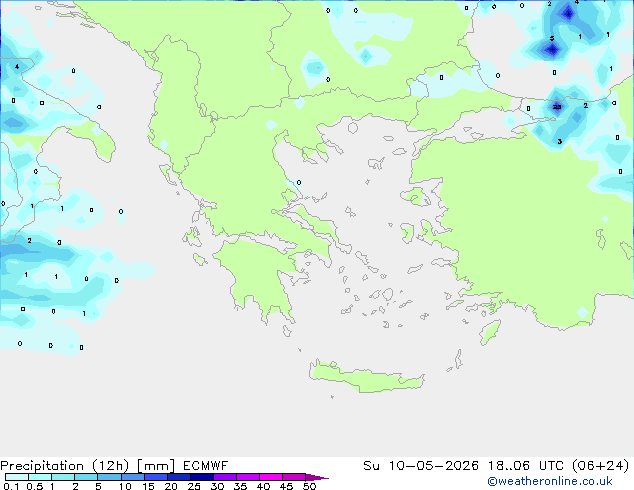Click the legend tick label "45"
Screen dimensions: 634x490
tap(286, 486)
